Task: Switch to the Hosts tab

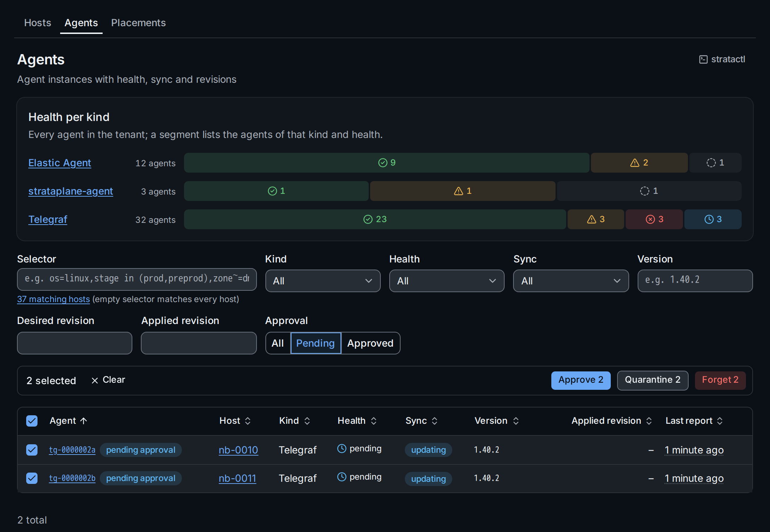Action: [x=38, y=23]
